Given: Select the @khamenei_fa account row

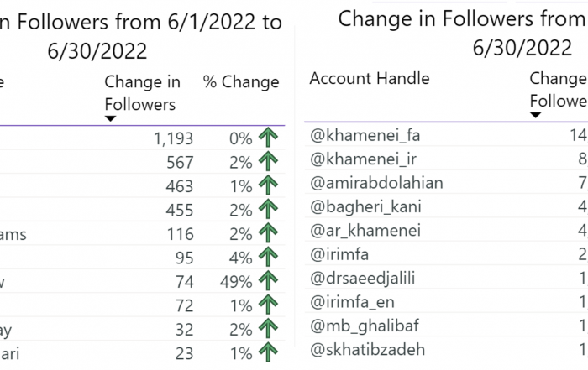Looking at the screenshot, I should (x=446, y=135).
